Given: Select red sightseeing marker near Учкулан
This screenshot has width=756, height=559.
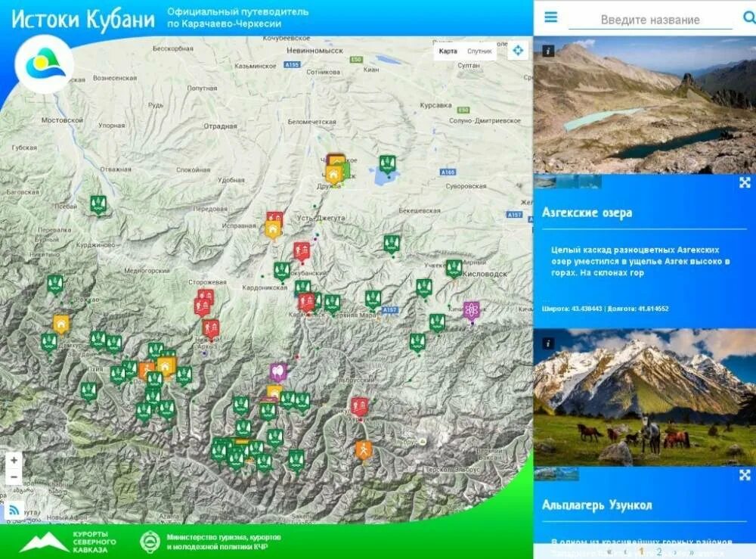Looking at the screenshot, I should point(360,408).
